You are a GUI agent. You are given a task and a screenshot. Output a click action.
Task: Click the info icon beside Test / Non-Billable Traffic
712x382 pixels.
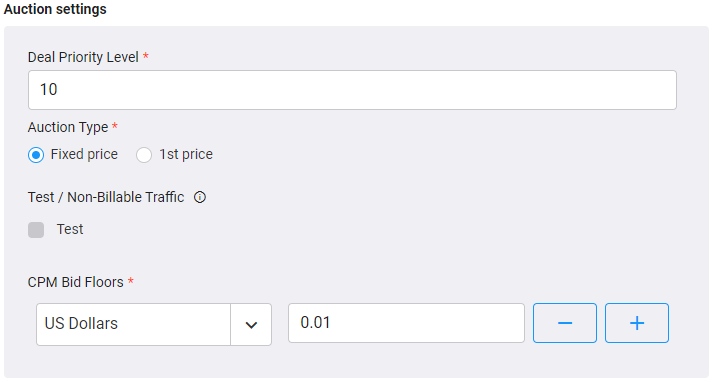point(200,197)
